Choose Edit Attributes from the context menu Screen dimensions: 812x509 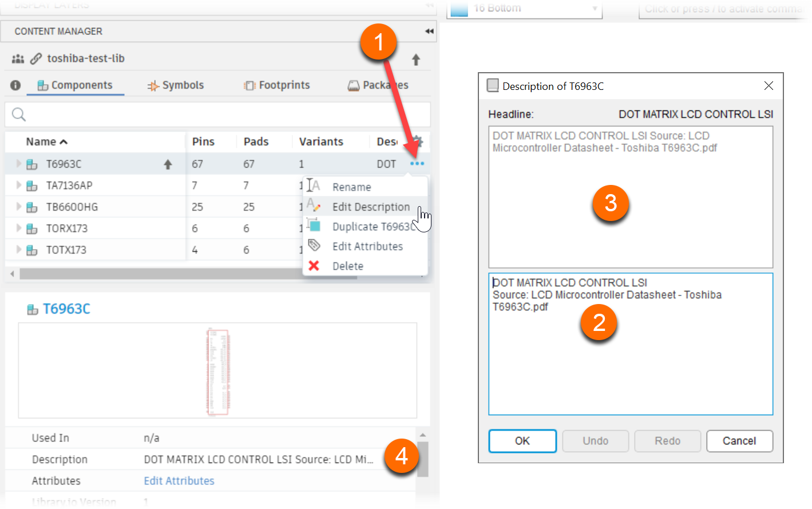[365, 246]
